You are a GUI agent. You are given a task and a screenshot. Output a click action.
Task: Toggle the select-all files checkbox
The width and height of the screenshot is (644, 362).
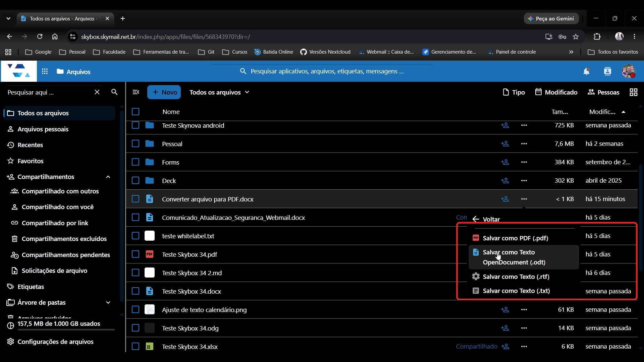(136, 112)
